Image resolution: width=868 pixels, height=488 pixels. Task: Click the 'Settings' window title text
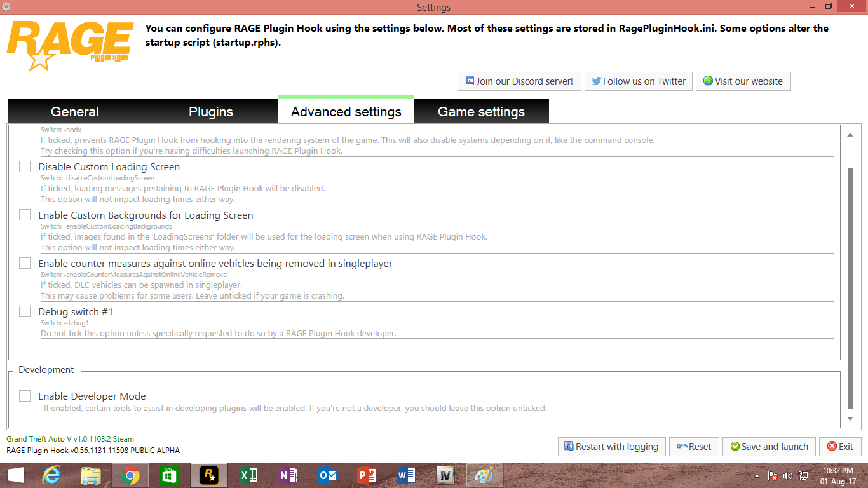coord(434,8)
